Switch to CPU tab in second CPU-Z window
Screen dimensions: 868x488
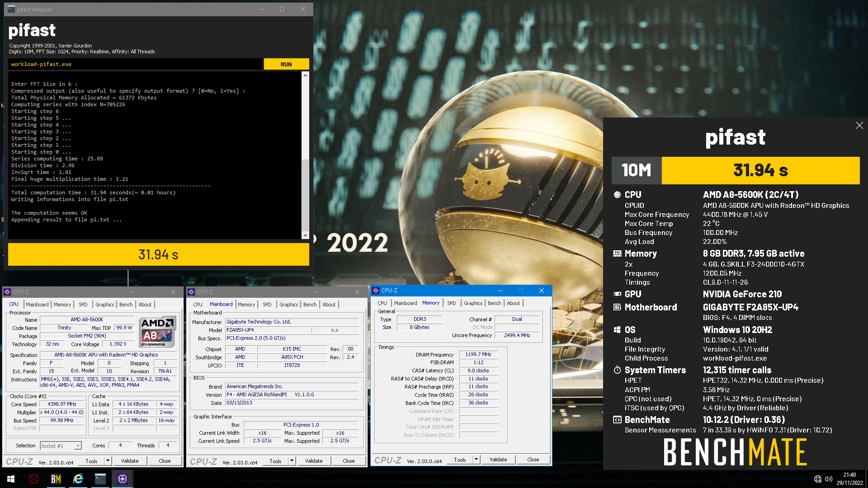click(x=198, y=305)
